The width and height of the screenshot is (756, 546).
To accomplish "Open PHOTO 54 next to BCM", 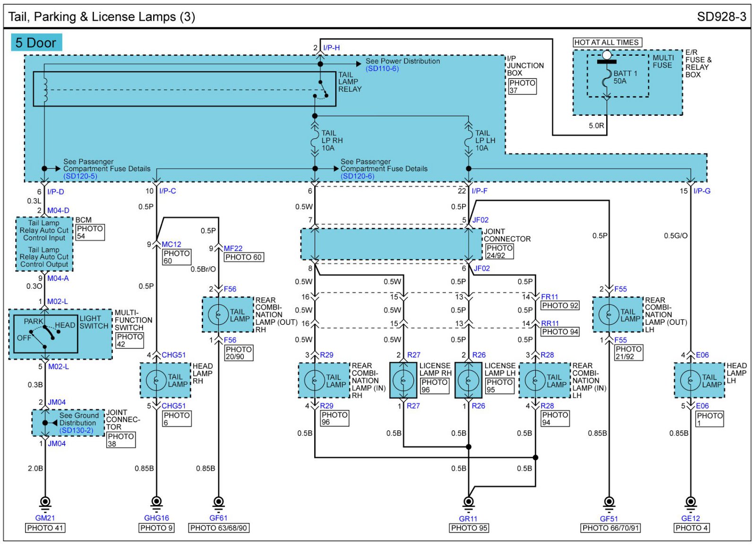I will point(89,232).
